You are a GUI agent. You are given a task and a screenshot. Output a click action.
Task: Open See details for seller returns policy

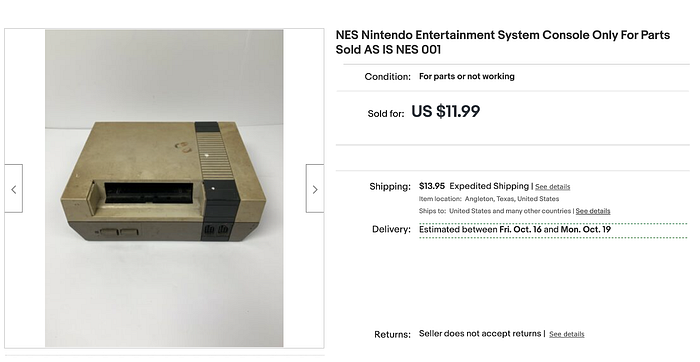[x=567, y=334]
